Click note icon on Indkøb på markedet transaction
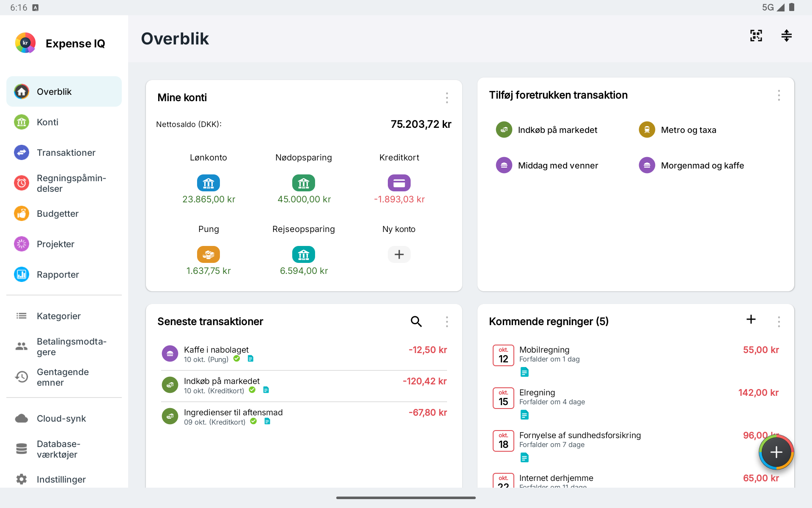Image resolution: width=812 pixels, height=508 pixels. (x=266, y=390)
